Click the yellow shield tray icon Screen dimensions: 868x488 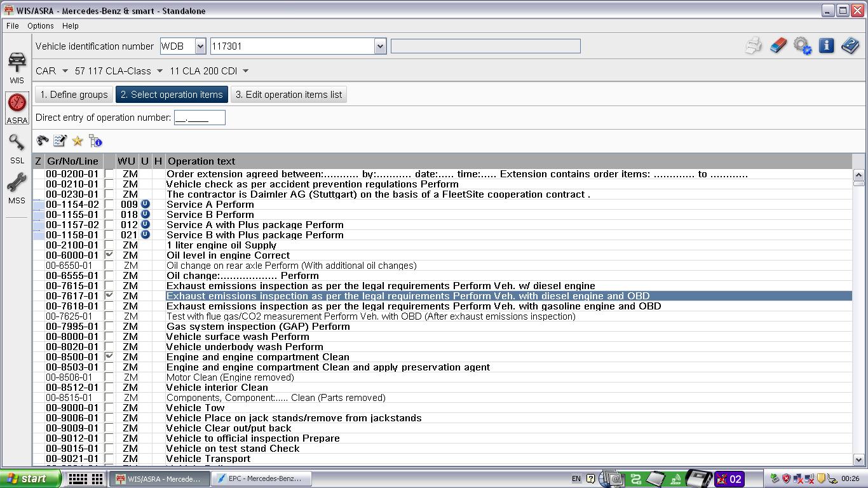click(820, 478)
